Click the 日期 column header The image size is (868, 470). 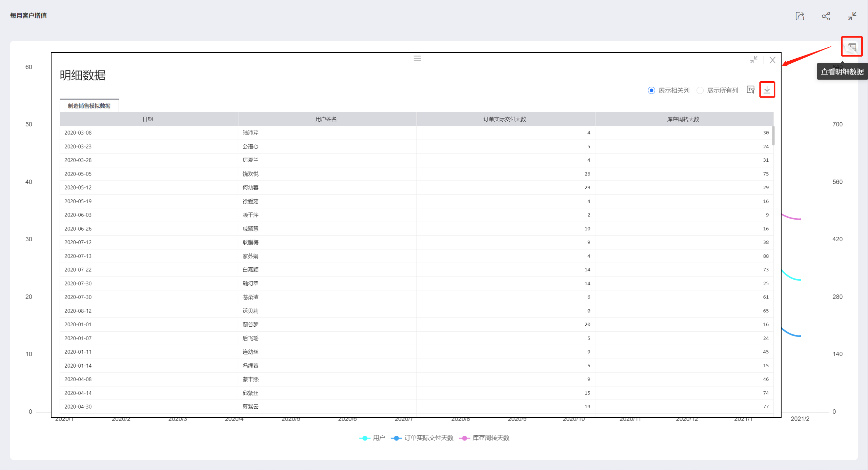point(147,119)
